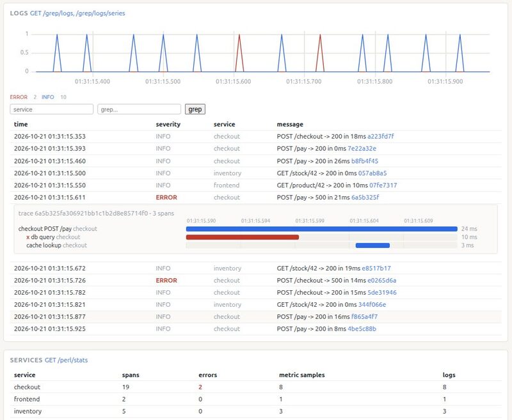Open trace link 4be5c88b
Image resolution: width=512 pixels, height=420 pixels.
coord(362,329)
